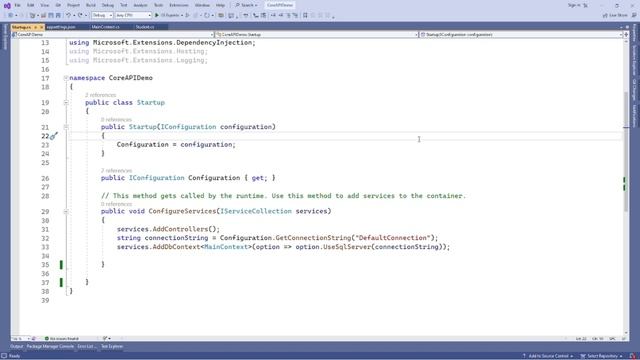Click '0 references' above Startup constructor
This screenshot has height=360, width=640.
(x=116, y=120)
